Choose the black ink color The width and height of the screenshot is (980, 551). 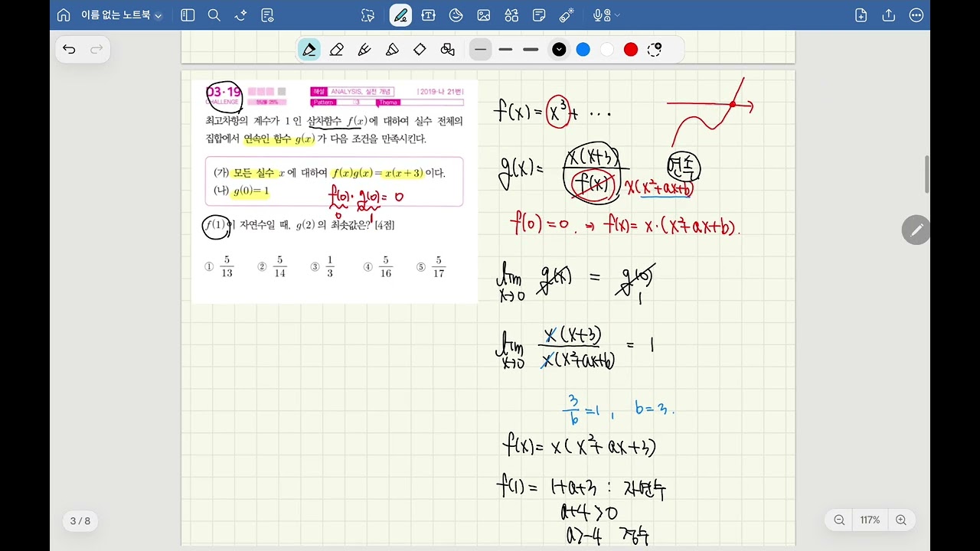tap(559, 50)
